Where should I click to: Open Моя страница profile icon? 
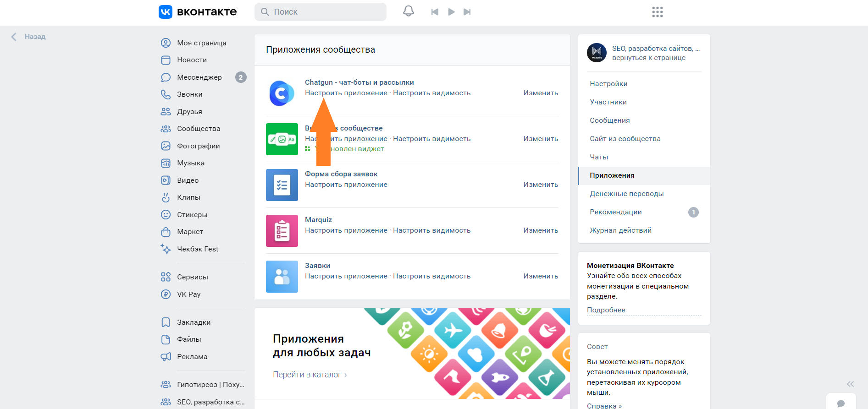click(x=166, y=43)
